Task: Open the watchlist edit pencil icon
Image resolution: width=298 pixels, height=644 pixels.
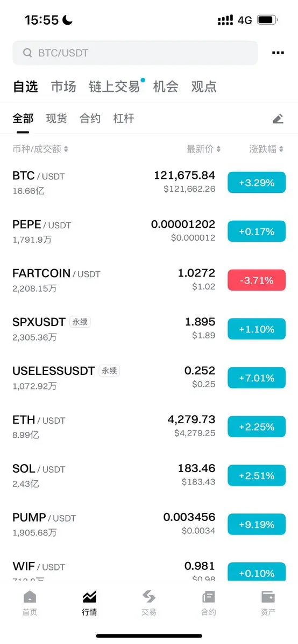Action: coord(278,119)
